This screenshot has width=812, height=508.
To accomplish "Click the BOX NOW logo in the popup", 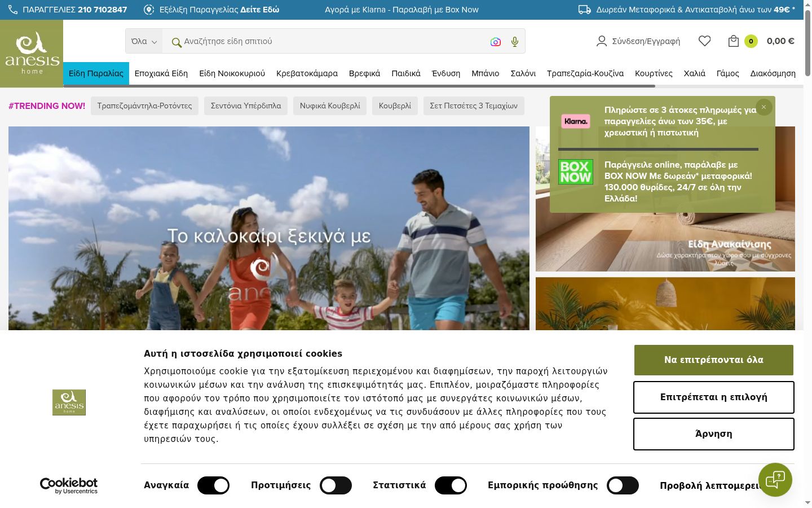I will [576, 172].
